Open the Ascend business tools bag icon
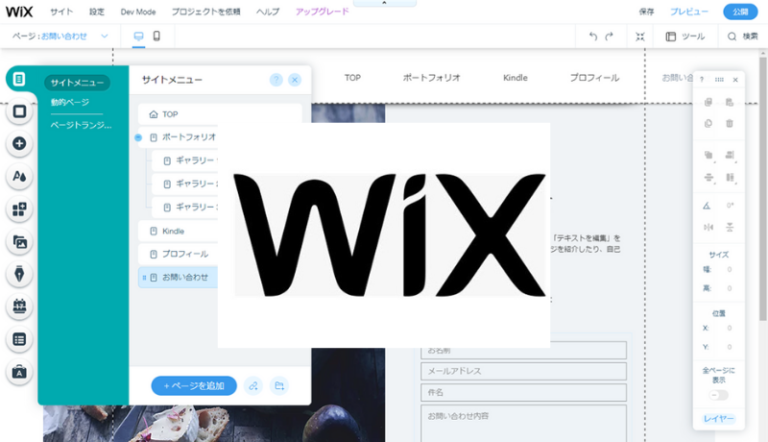 tap(19, 372)
